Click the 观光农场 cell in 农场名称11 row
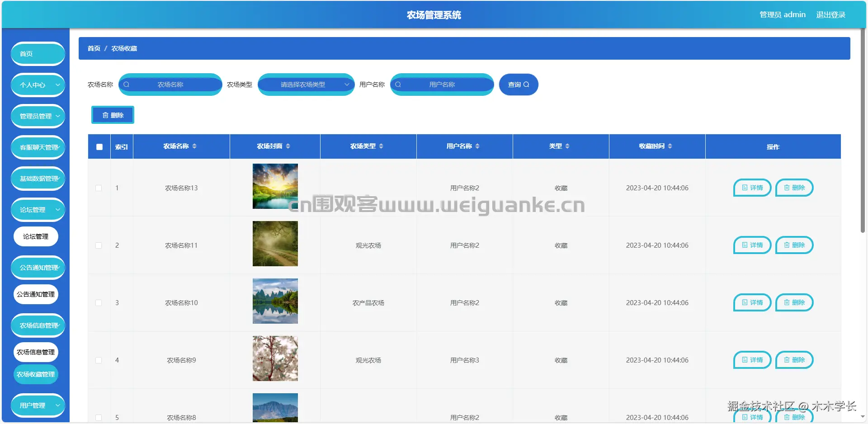Image resolution: width=868 pixels, height=424 pixels. coord(368,245)
